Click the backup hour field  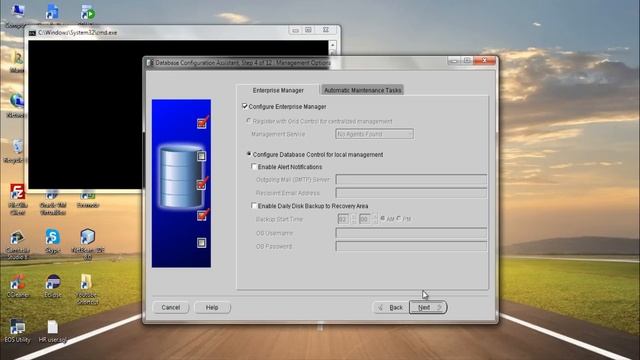click(344, 219)
